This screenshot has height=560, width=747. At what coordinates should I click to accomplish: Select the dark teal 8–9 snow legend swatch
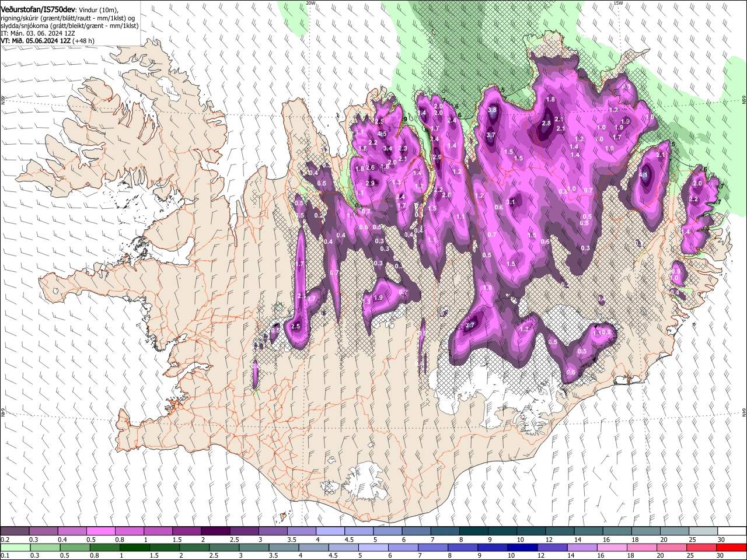coord(473,531)
